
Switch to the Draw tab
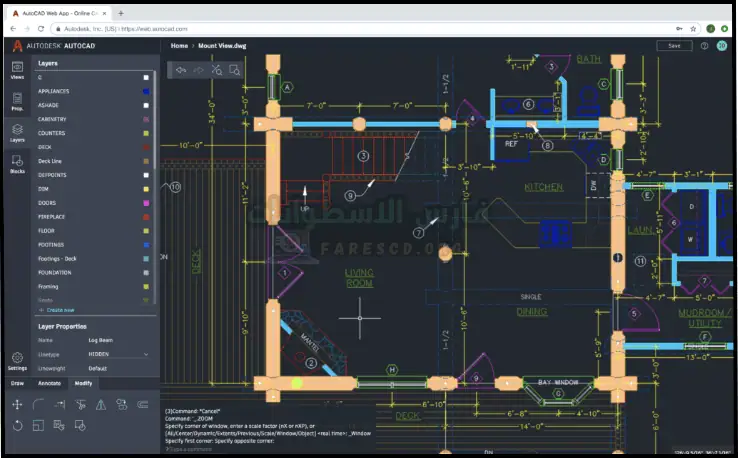coord(17,383)
